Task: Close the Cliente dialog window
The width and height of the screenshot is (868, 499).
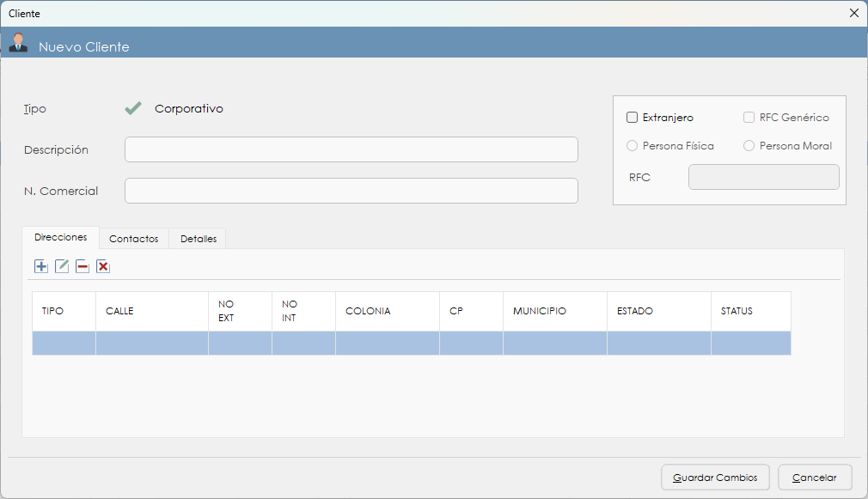Action: coord(853,13)
